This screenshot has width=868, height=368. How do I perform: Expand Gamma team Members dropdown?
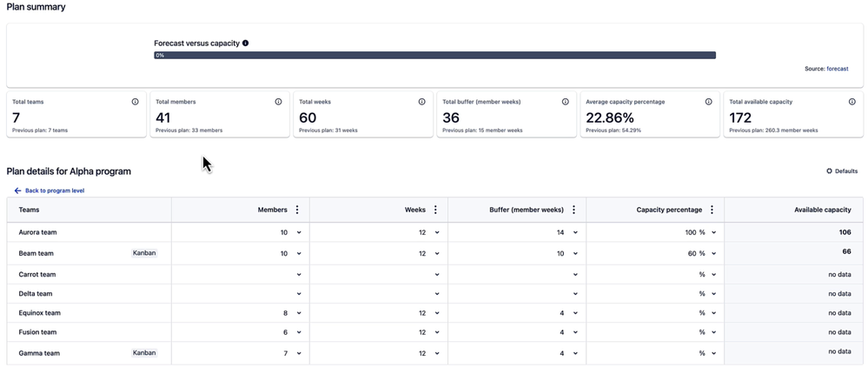pyautogui.click(x=299, y=353)
